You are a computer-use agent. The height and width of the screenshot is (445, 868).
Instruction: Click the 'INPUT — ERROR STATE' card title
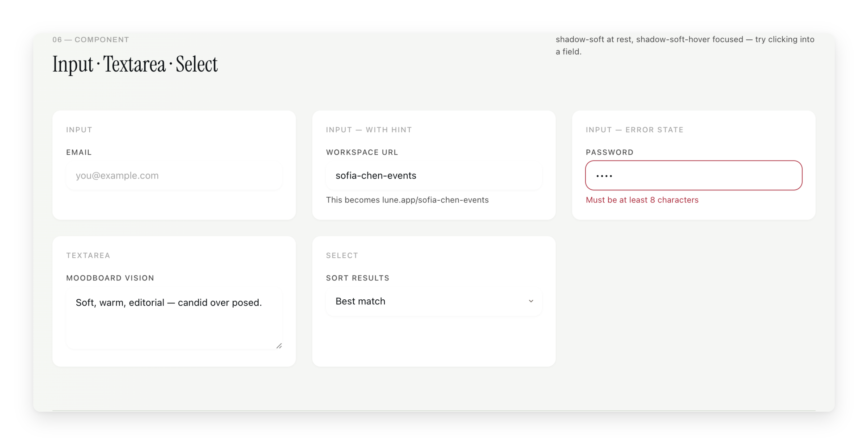coord(634,130)
